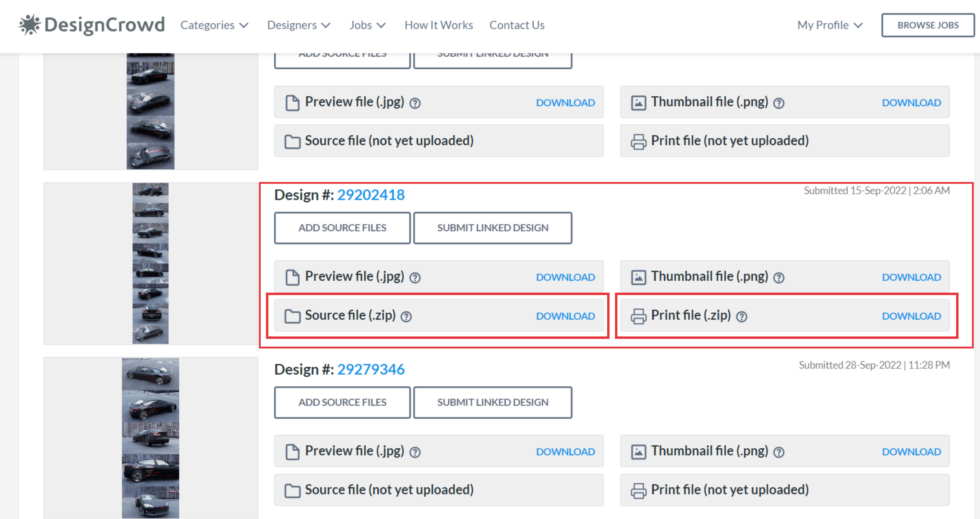
Task: Click the BROWSE JOBS button
Action: tap(928, 25)
